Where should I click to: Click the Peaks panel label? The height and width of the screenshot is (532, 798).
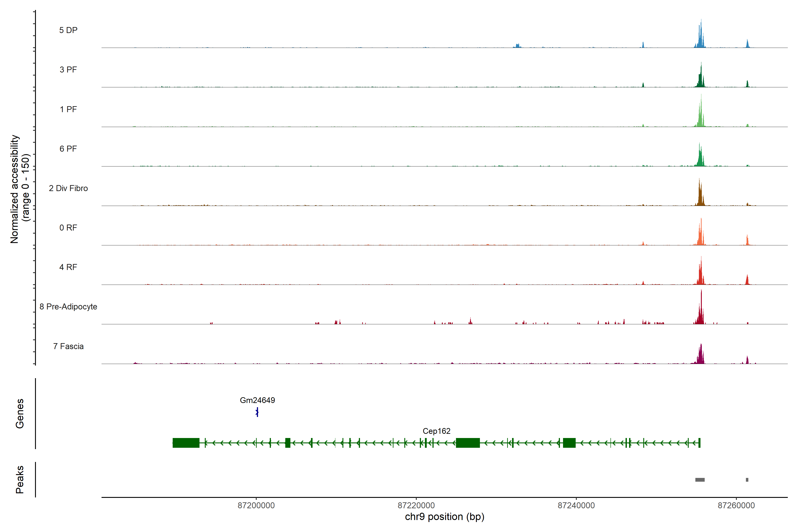(20, 479)
